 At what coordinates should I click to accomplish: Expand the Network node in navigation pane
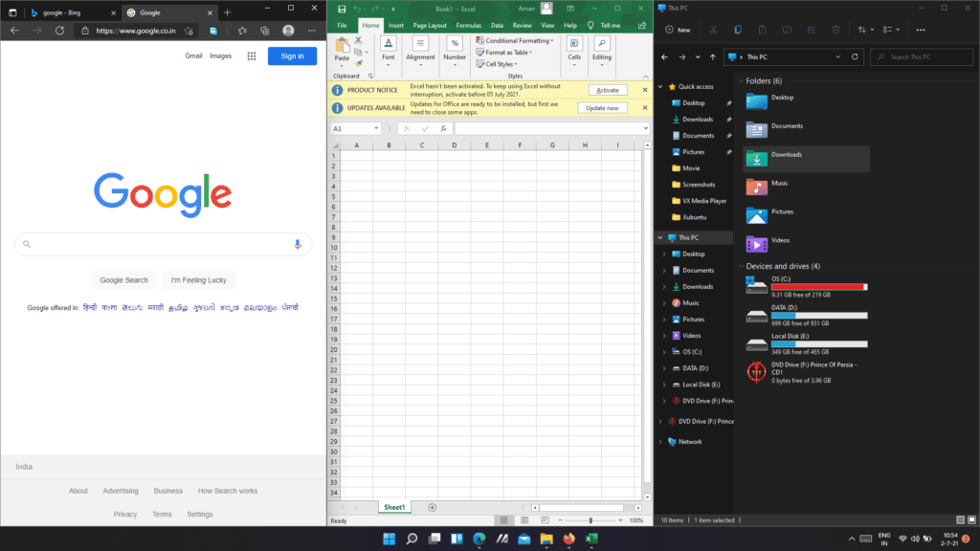click(660, 442)
